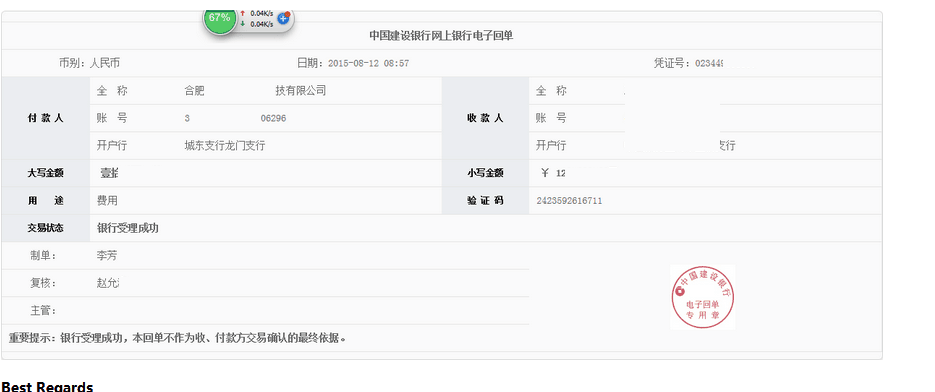935x392 pixels.
Task: Click the 收款人 header cell
Action: pyautogui.click(x=485, y=118)
